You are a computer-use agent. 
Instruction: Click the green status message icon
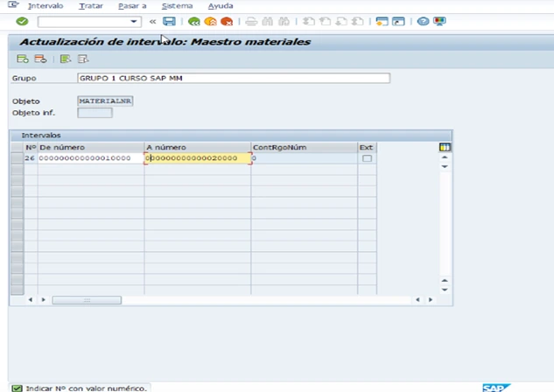pos(17,388)
